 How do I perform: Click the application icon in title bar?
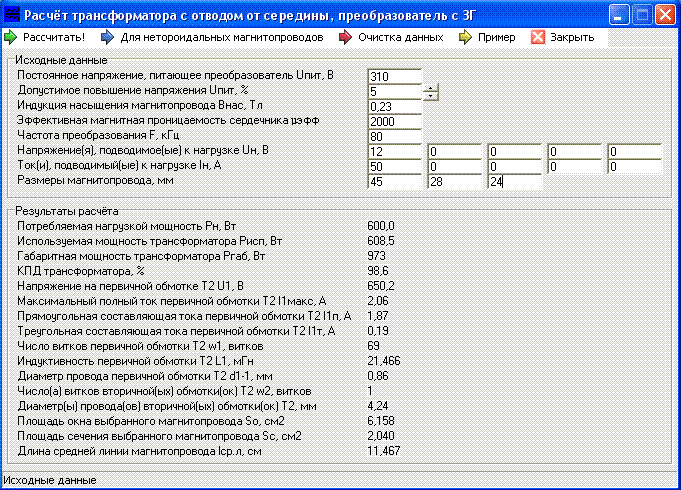12,15
